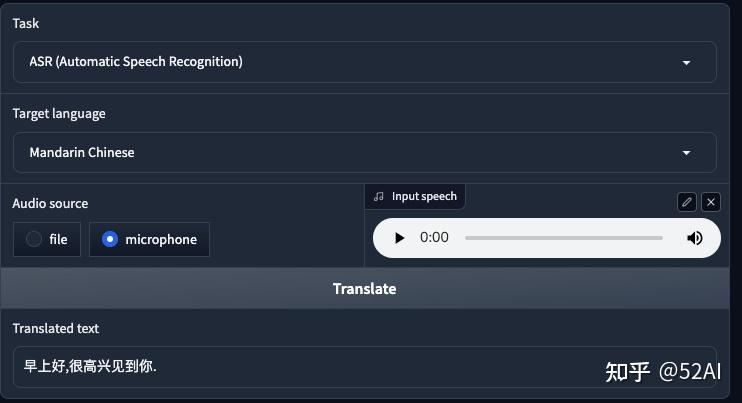
Task: Click the Translated text label
Action: 56,328
